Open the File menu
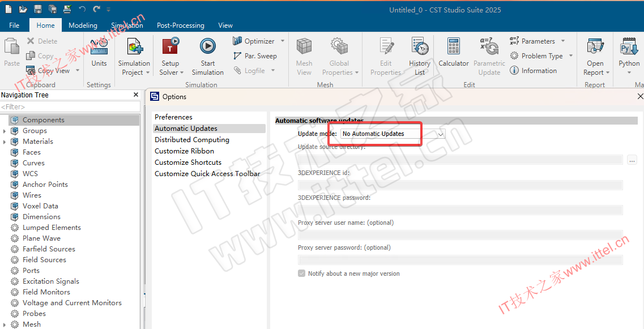The width and height of the screenshot is (644, 329). [14, 25]
